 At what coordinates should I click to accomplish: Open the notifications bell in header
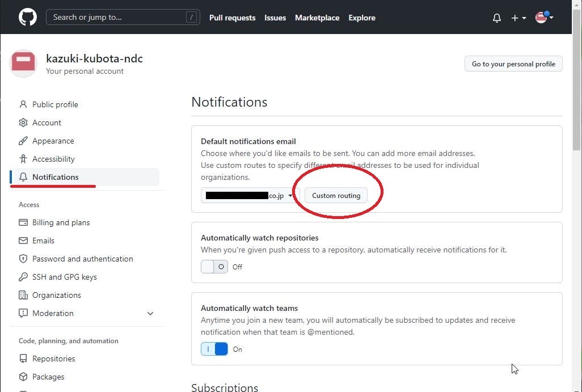pos(497,18)
